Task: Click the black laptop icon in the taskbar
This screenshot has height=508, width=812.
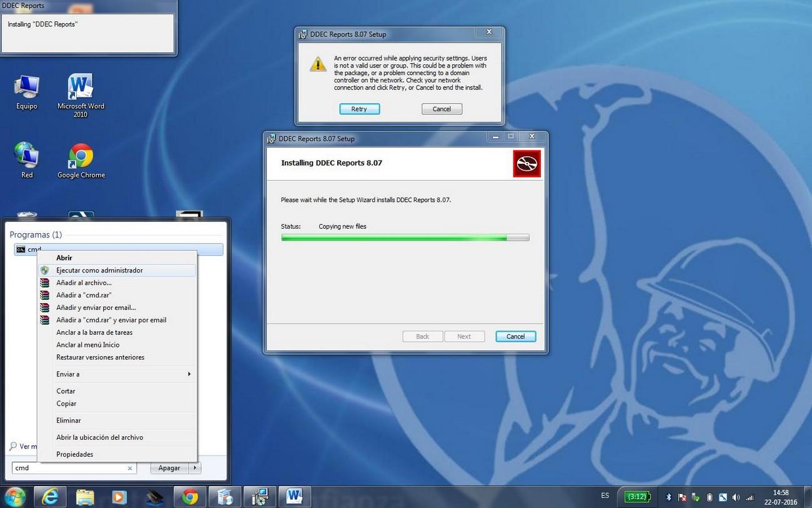Action: pyautogui.click(x=154, y=497)
